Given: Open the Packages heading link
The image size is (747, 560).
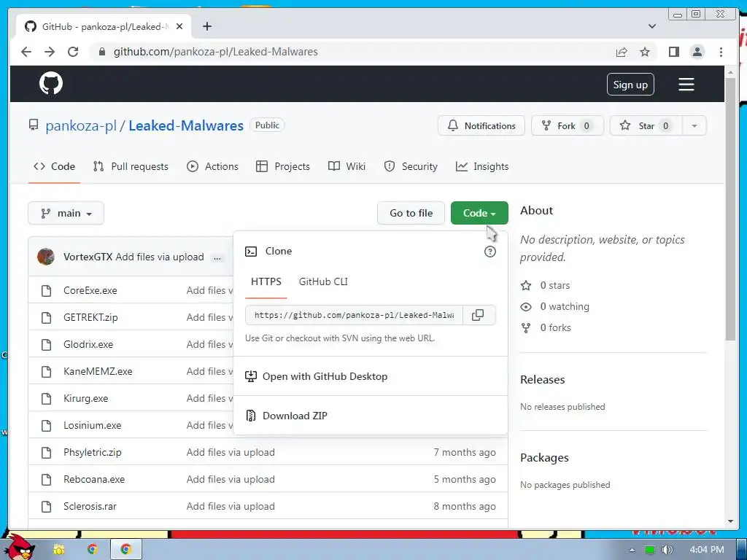Looking at the screenshot, I should (544, 458).
